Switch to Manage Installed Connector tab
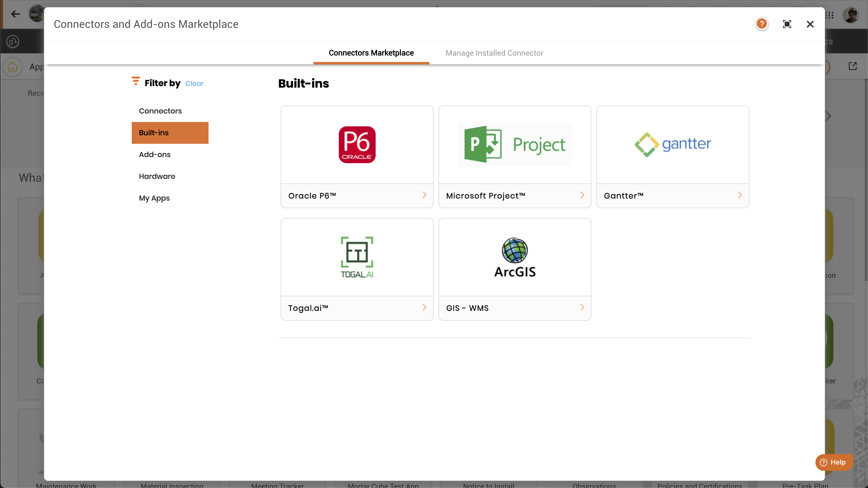 click(494, 53)
